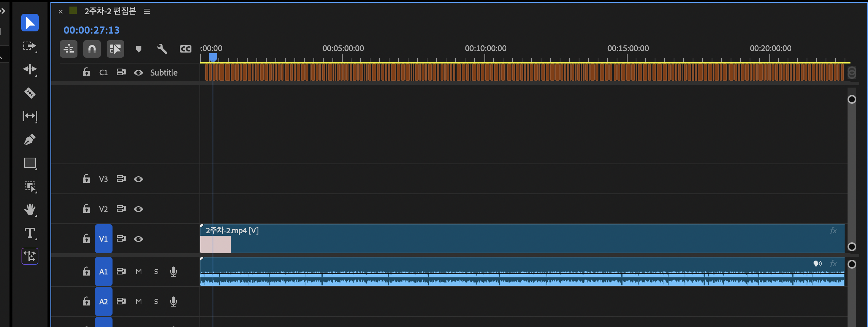Select the Slip tool
The height and width of the screenshot is (327, 868).
pos(30,116)
